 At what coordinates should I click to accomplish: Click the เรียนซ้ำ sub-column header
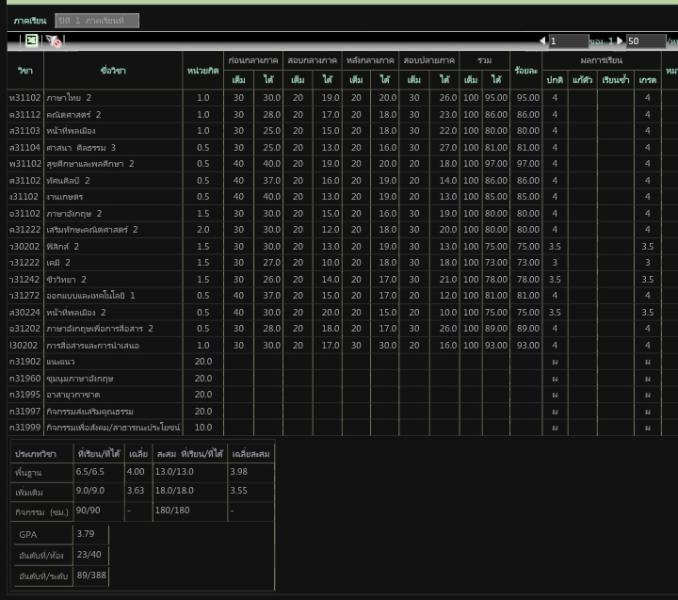pyautogui.click(x=616, y=80)
